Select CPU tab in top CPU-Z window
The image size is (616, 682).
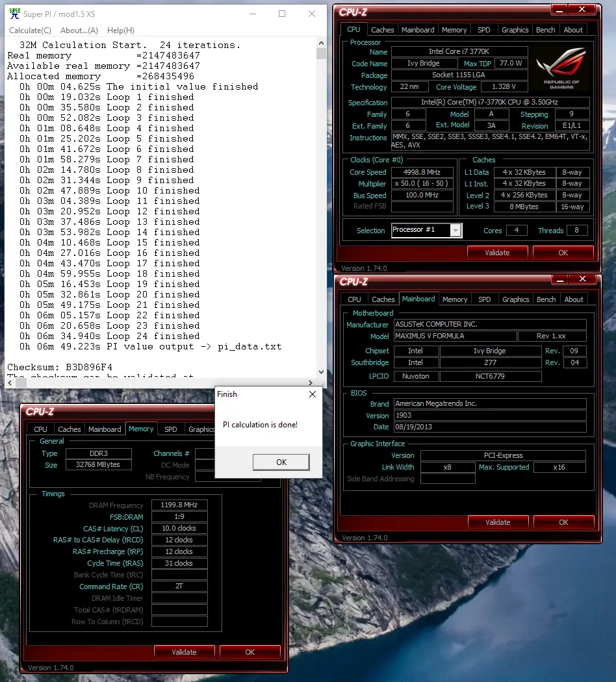click(x=353, y=29)
